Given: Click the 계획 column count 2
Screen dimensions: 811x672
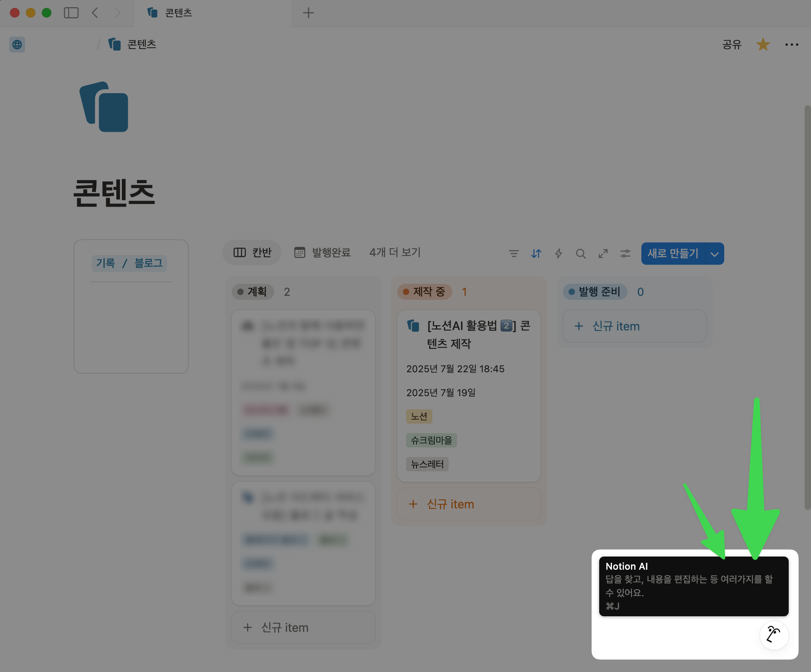Looking at the screenshot, I should pos(287,292).
